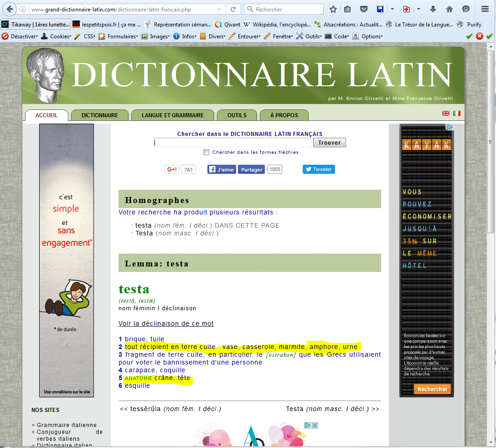This screenshot has width=496, height=448.
Task: Expand the URL bar history dropdown arrow
Action: [220, 9]
